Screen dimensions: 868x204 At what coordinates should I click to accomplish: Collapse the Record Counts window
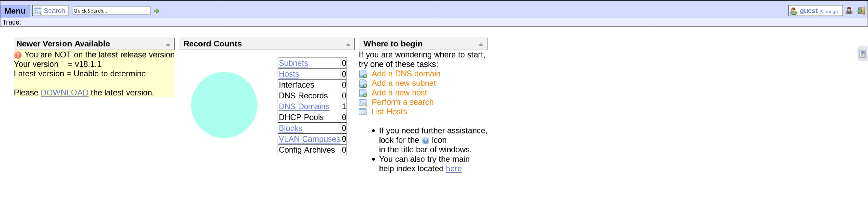point(348,44)
